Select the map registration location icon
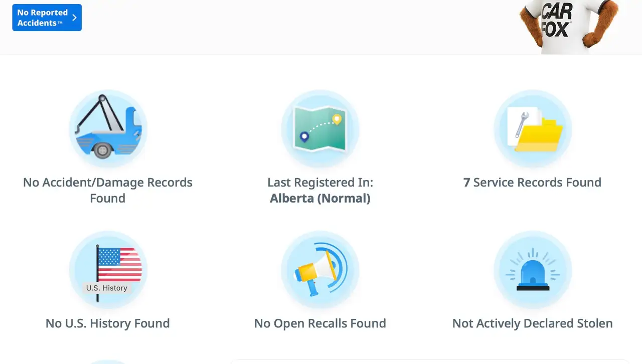The height and width of the screenshot is (364, 642). point(320,129)
